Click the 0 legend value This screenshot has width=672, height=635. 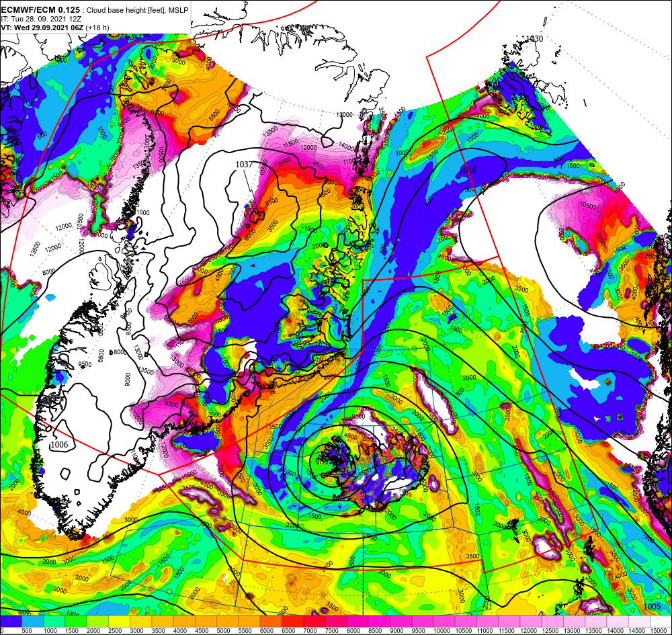tap(2, 631)
